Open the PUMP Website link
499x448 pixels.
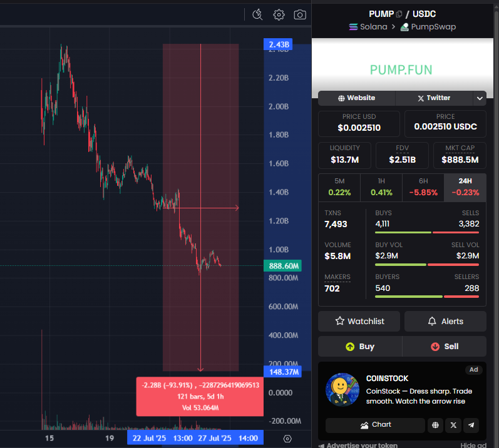coord(357,98)
